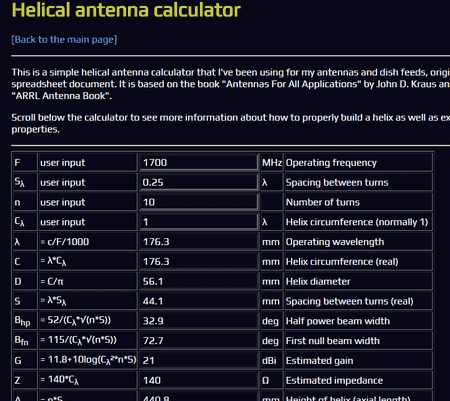
Task: Click the c/F/1000 wavelength formula cell
Action: (x=88, y=242)
